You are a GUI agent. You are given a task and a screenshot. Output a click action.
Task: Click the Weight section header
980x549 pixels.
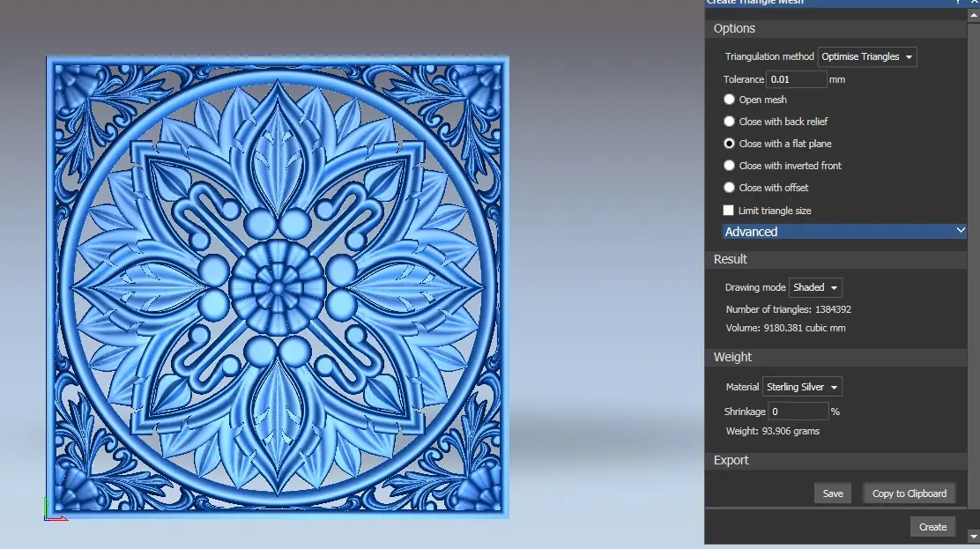click(x=835, y=357)
